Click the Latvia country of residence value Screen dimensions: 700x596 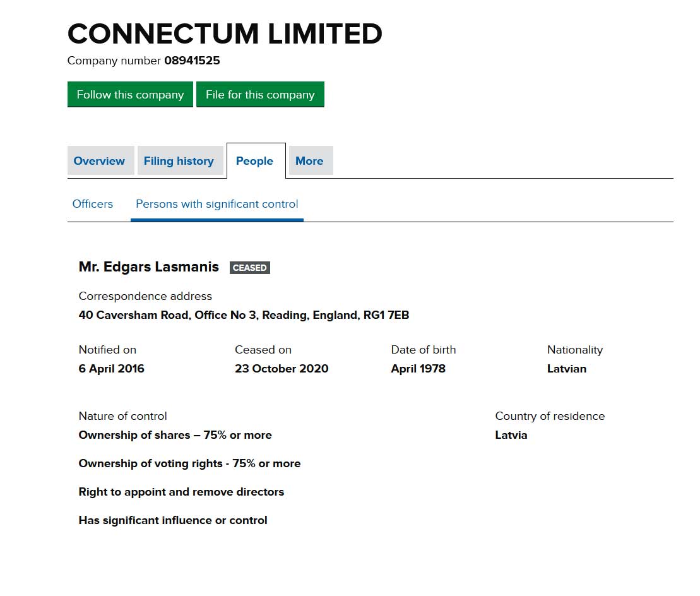click(x=511, y=435)
